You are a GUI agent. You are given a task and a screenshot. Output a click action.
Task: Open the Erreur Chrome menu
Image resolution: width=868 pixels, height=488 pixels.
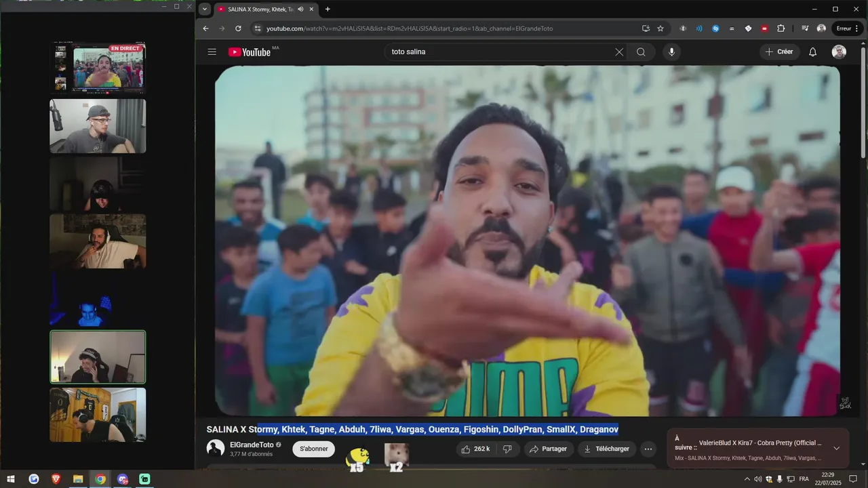(848, 28)
